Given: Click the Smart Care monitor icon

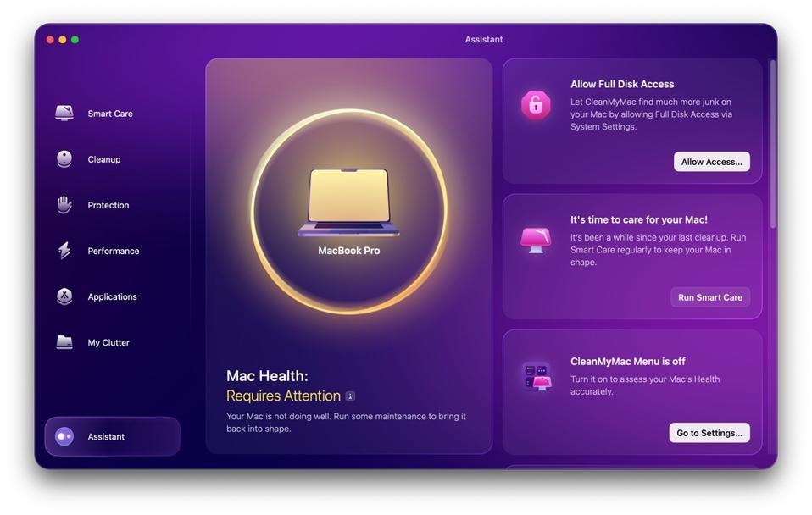Looking at the screenshot, I should (64, 114).
